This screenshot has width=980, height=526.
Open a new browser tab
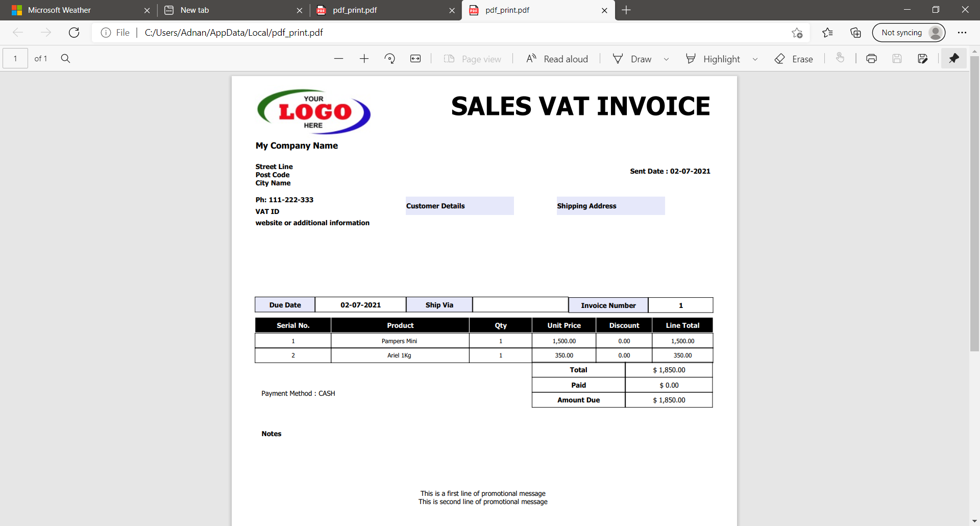tap(626, 10)
